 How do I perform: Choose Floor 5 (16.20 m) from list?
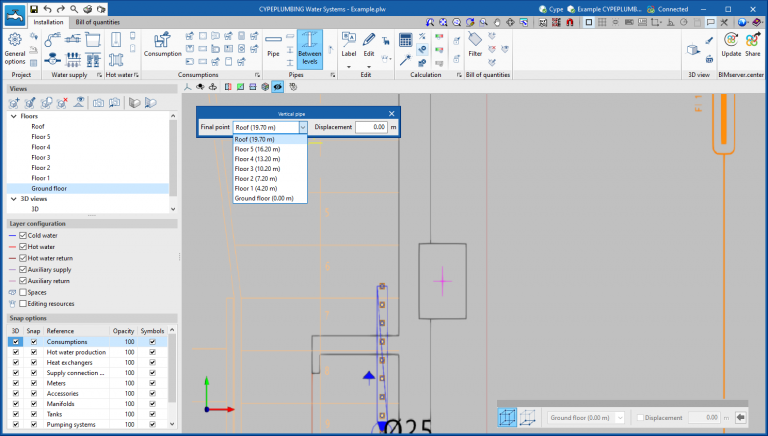270,149
